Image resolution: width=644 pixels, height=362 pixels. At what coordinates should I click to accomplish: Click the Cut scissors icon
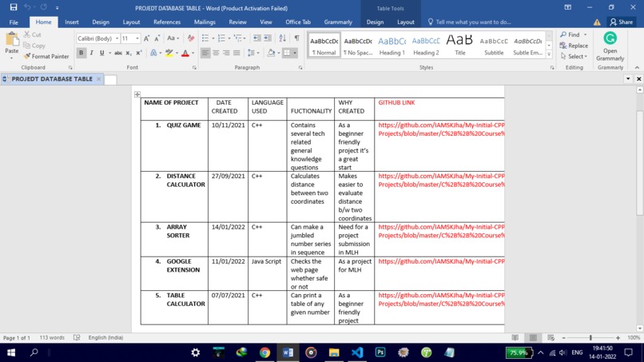tap(27, 34)
